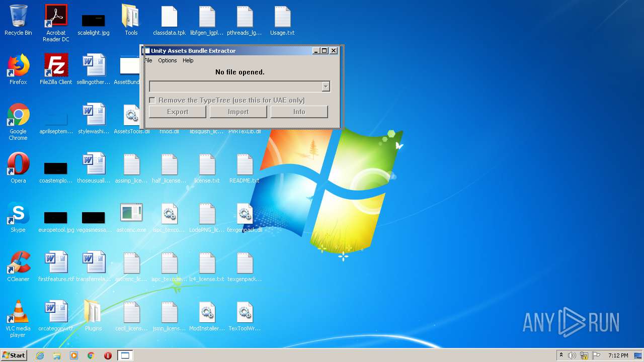Launch Internet Explorer from the taskbar
The image size is (644, 362).
tap(40, 355)
